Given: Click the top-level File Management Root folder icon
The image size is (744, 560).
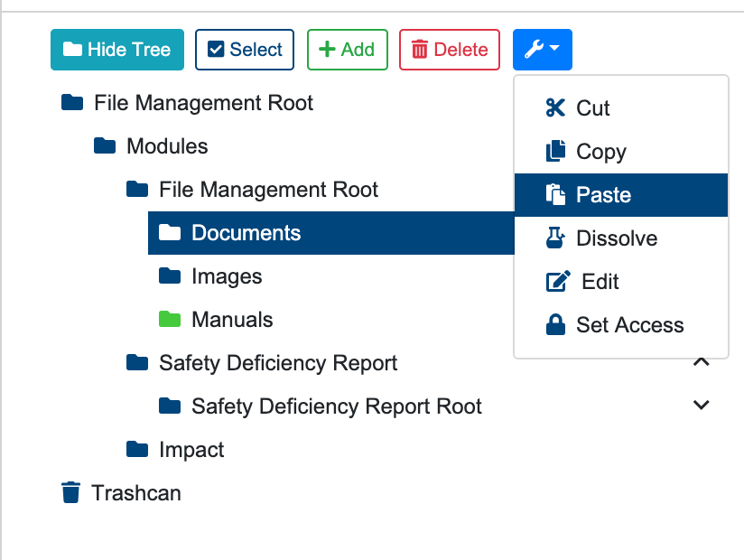Looking at the screenshot, I should point(72,102).
